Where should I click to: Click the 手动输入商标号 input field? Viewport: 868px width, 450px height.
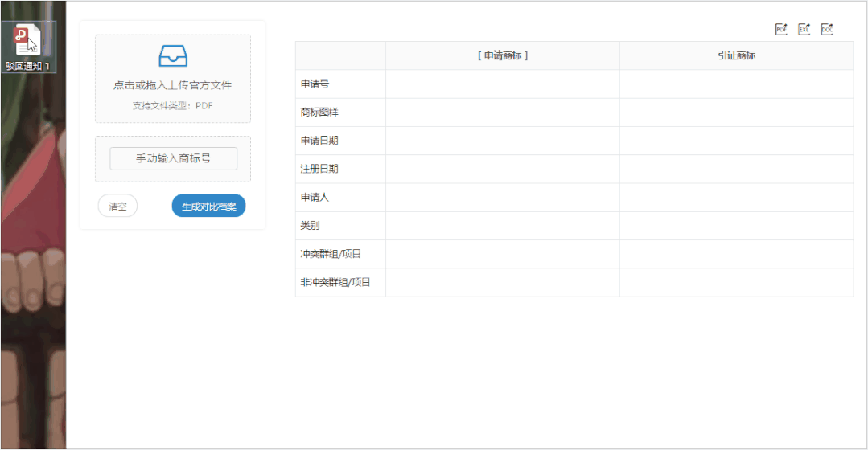tap(173, 158)
